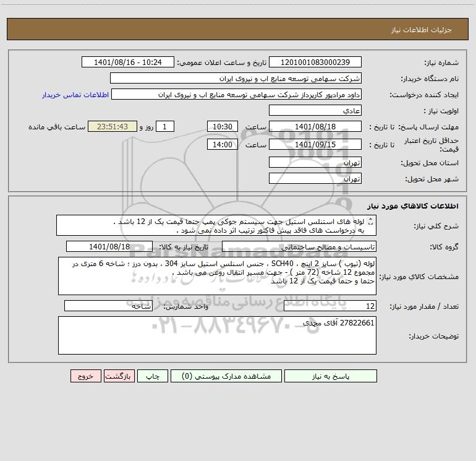Click label تاریخ و ساعت اعلان عمومی

(x=222, y=62)
